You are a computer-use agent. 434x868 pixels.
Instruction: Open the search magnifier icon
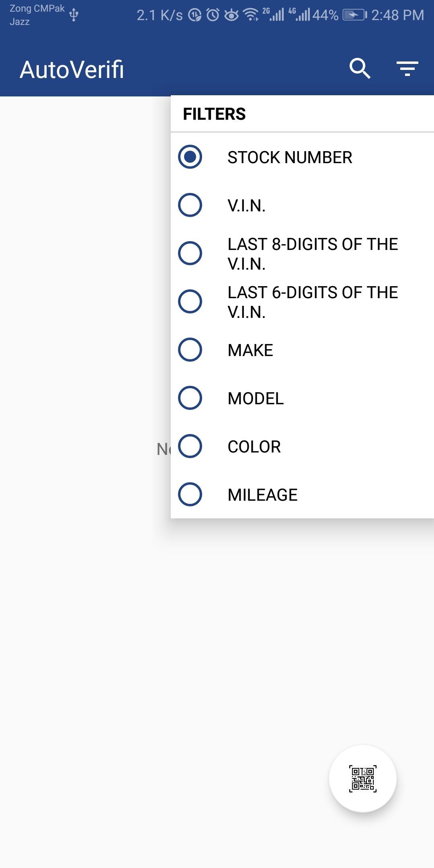pyautogui.click(x=360, y=69)
